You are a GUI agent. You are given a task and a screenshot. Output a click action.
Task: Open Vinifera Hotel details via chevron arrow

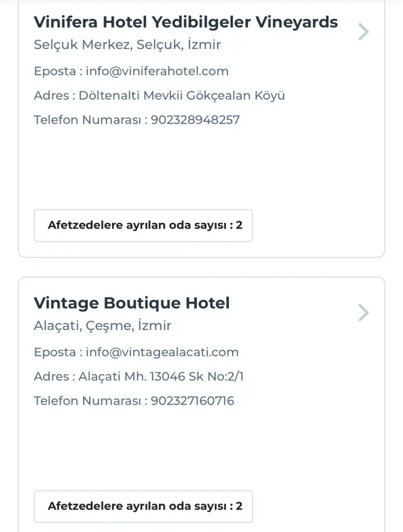(x=364, y=32)
